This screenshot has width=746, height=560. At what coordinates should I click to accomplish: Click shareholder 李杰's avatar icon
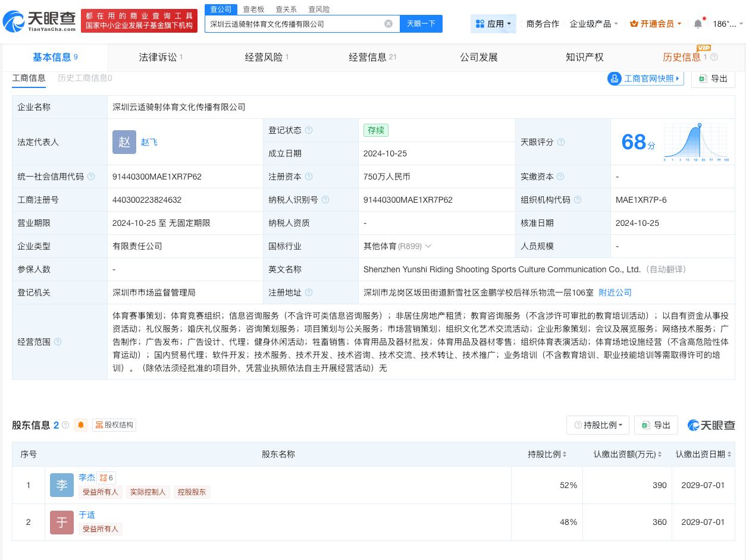(x=61, y=485)
